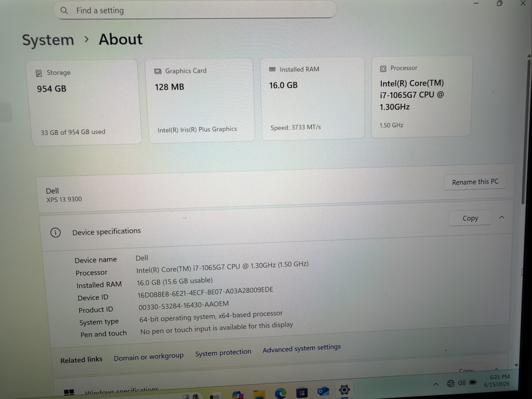Click the Processor chip icon
532x399 pixels.
click(383, 69)
